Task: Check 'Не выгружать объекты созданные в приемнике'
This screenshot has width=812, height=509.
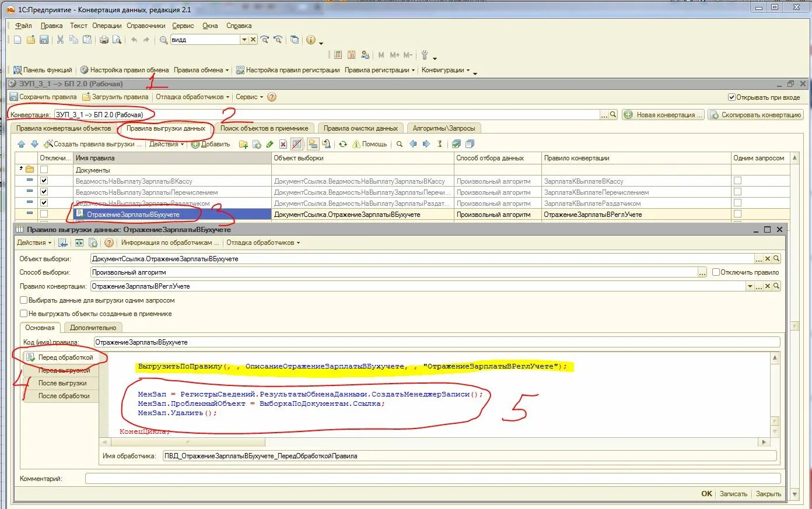Action: [24, 314]
